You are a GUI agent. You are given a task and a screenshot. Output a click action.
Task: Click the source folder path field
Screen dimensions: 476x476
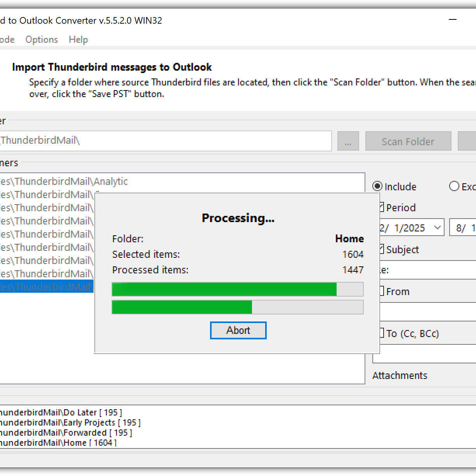(x=165, y=141)
